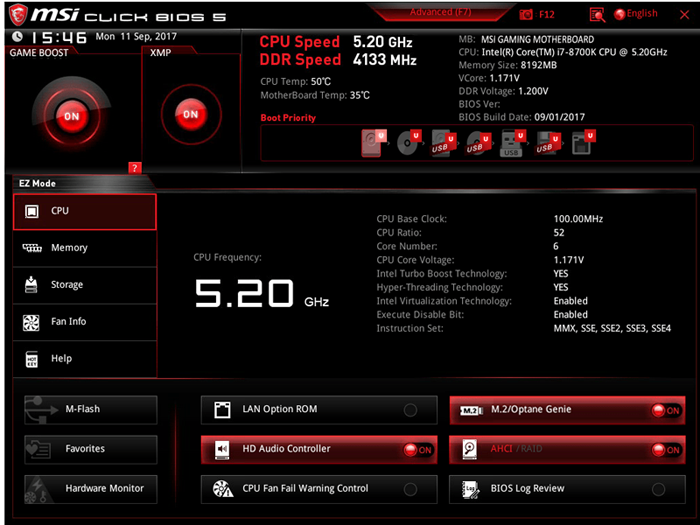Click the 5.20 GHz CPU Speed value

click(x=383, y=42)
